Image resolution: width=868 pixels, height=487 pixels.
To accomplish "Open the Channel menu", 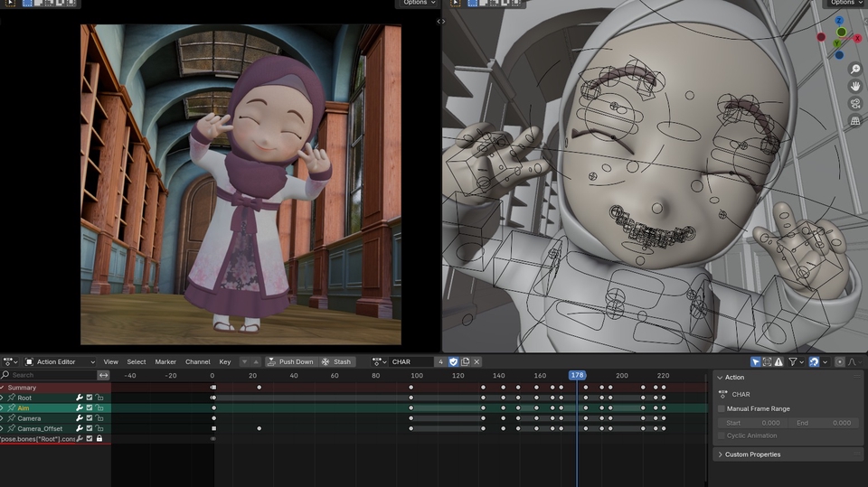I will pos(197,361).
